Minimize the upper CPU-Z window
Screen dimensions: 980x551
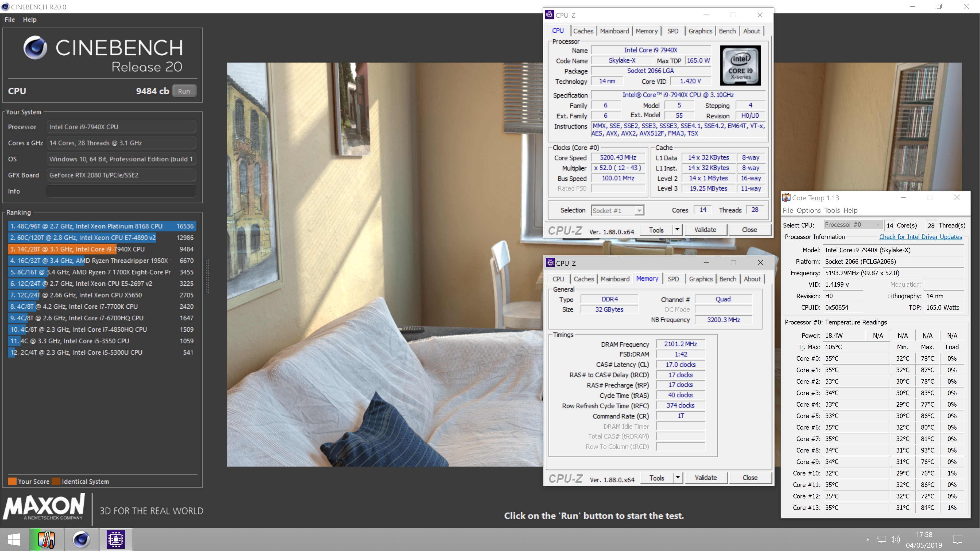click(x=706, y=15)
